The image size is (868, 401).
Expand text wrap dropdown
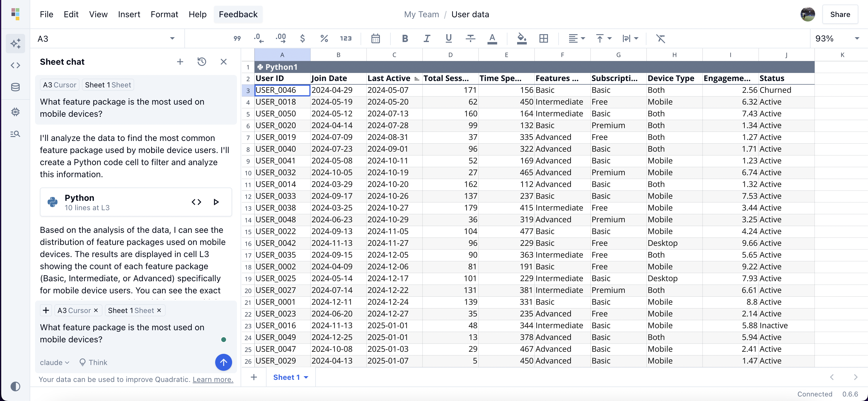pos(630,38)
